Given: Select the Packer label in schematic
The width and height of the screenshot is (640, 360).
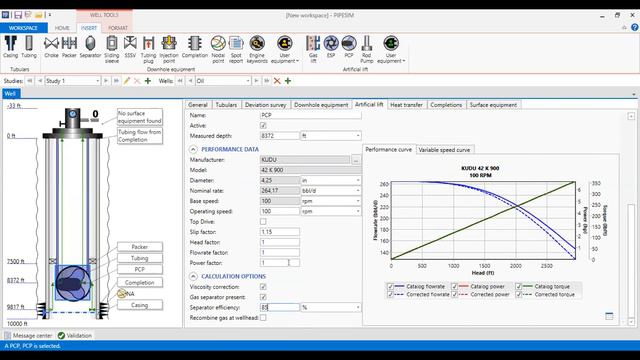Looking at the screenshot, I should pos(140,247).
